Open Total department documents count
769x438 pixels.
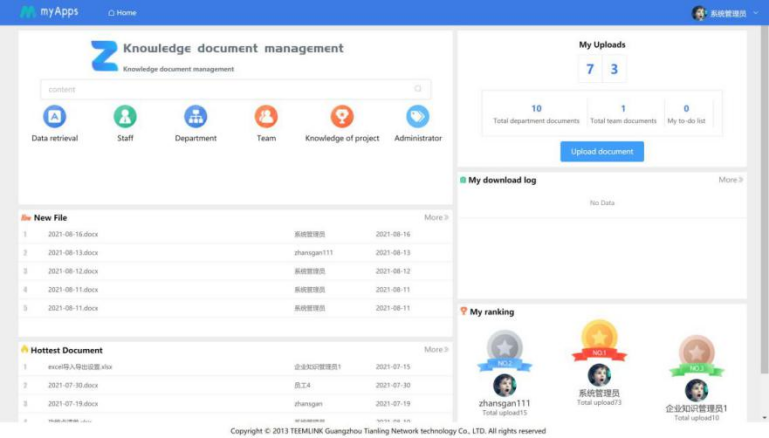(536, 109)
